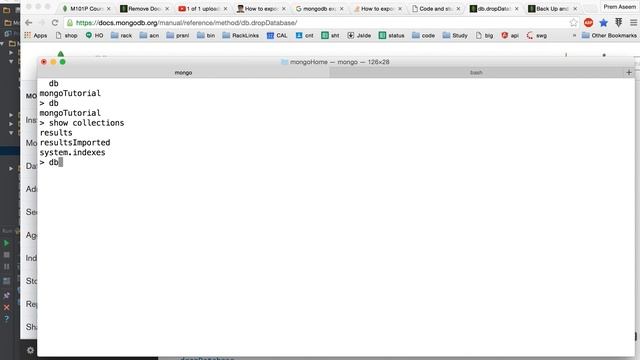Screen dimensions: 640x360
Task: Open the 'Back Up and' browser tab
Action: coord(551,9)
